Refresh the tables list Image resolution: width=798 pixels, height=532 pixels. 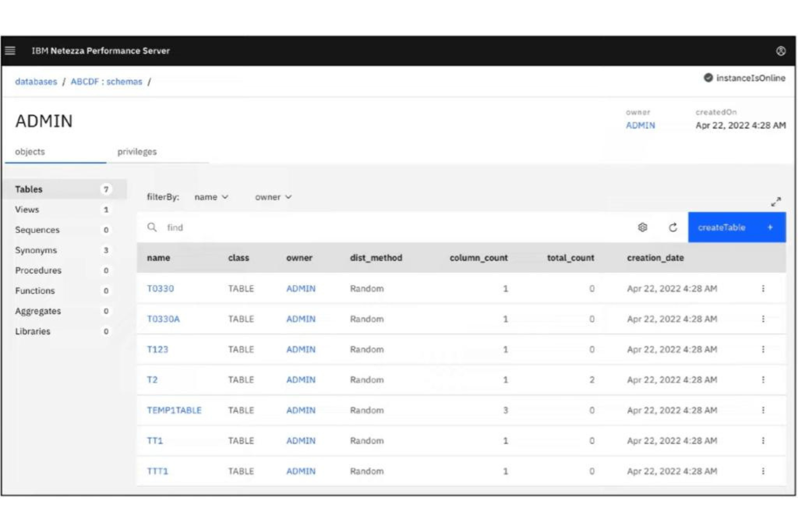coord(672,227)
